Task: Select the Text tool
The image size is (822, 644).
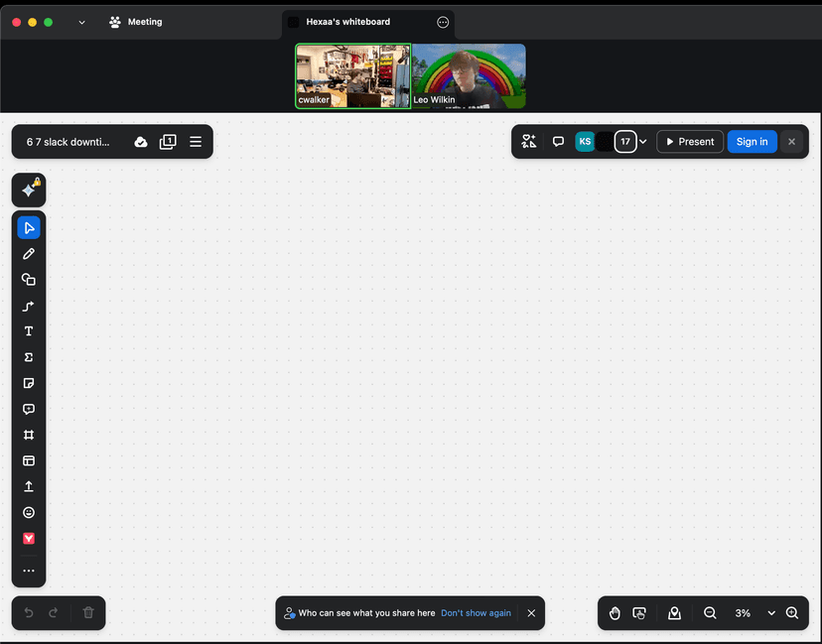Action: pos(29,331)
